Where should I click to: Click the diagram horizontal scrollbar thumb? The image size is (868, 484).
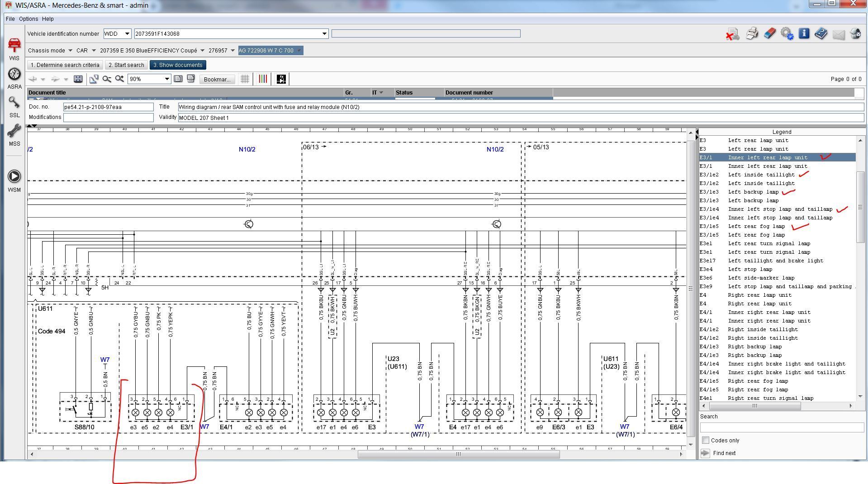pos(458,454)
